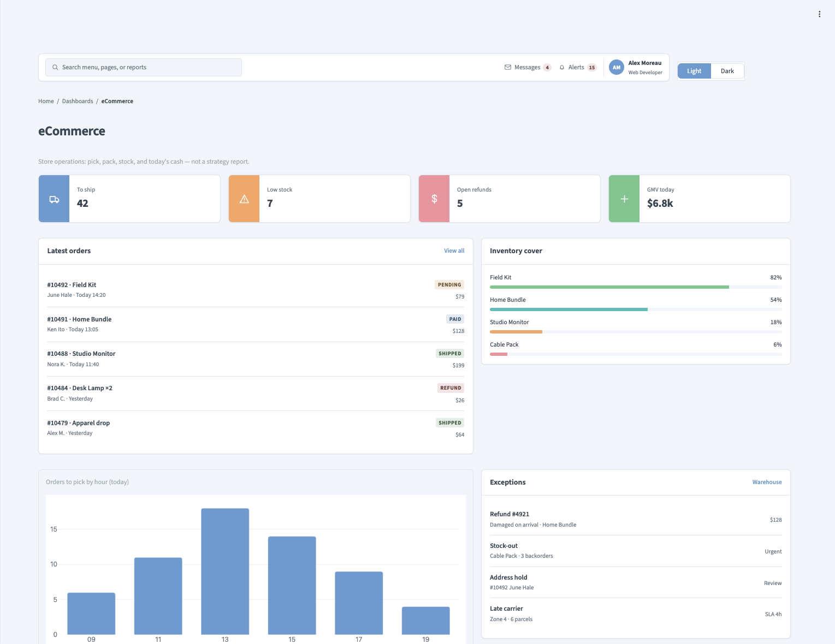Click the PENDING status badge
Image resolution: width=835 pixels, height=644 pixels.
pyautogui.click(x=449, y=285)
